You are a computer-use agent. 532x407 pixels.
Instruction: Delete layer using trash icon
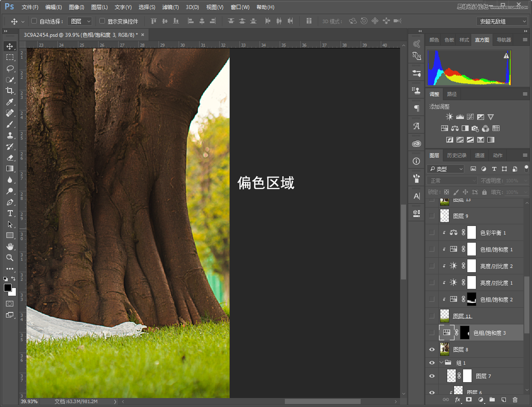pyautogui.click(x=515, y=400)
